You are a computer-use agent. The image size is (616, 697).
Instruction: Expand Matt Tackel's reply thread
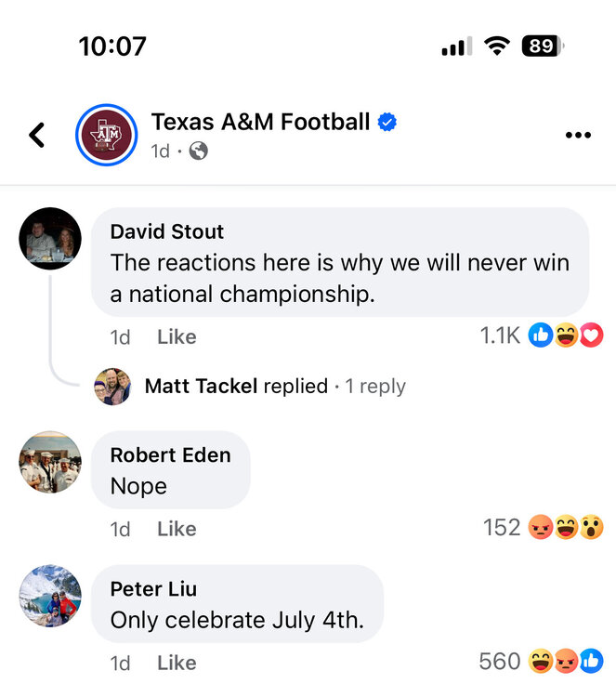click(x=236, y=386)
